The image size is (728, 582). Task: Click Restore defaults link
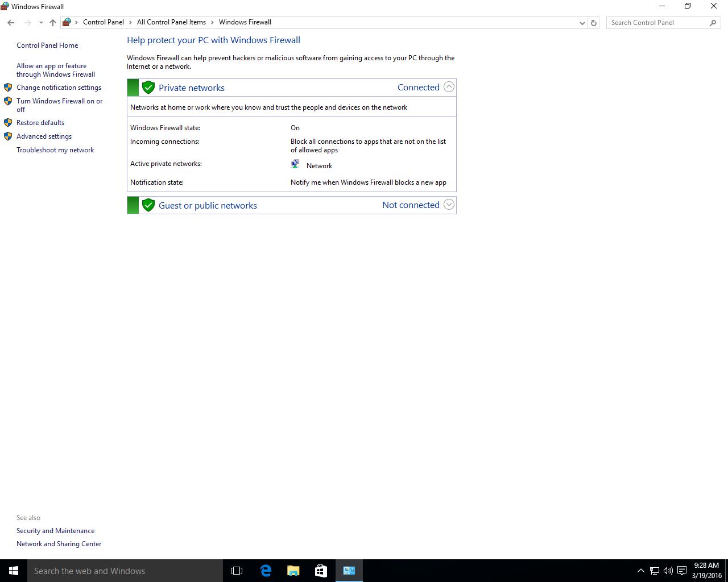point(40,123)
